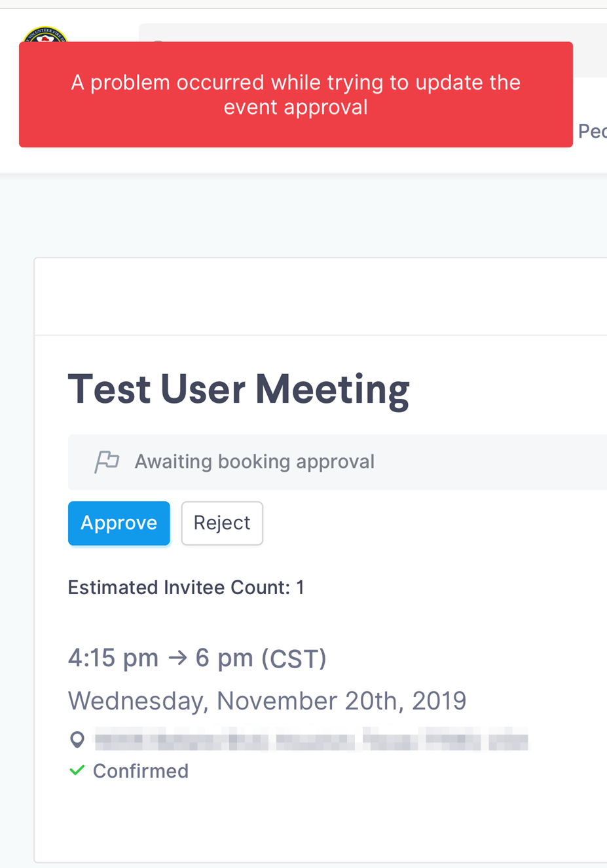Viewport: 607px width, 868px height.
Task: Reject the Test User Meeting booking
Action: 222,523
